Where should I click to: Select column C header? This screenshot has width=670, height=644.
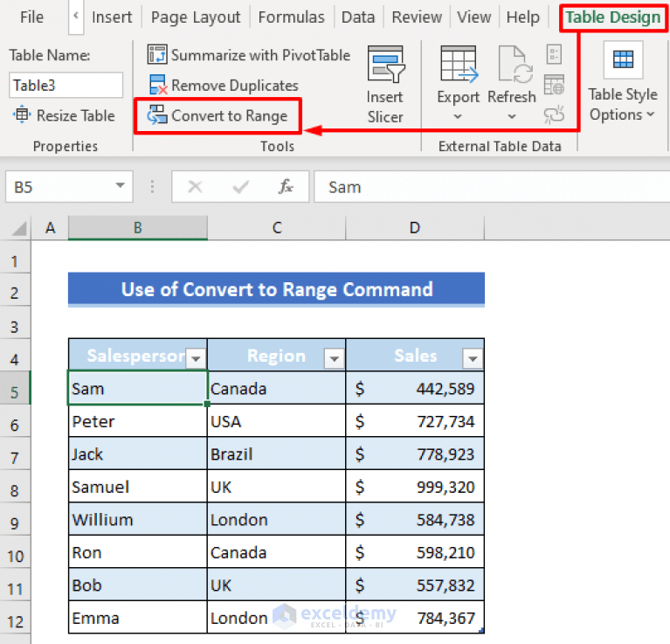(277, 228)
